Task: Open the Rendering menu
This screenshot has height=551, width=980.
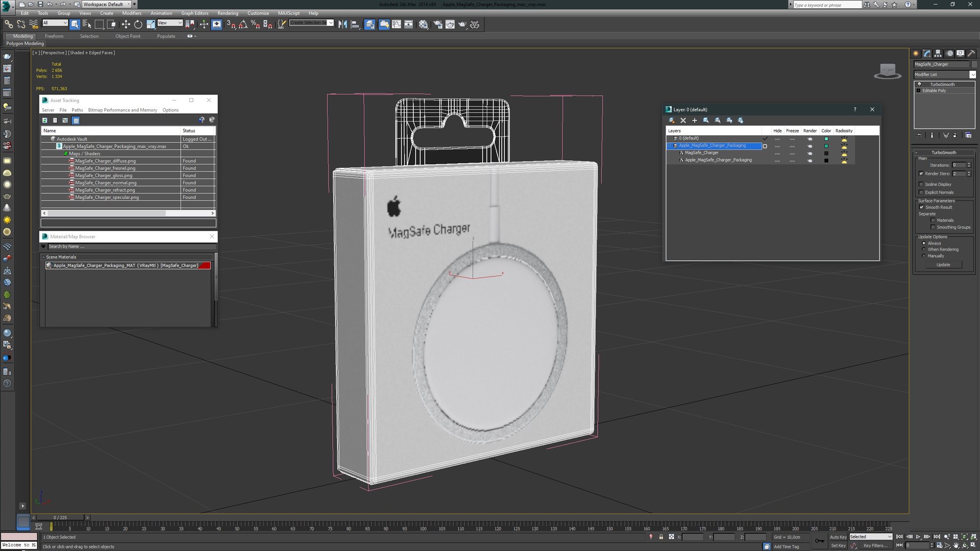Action: click(x=228, y=13)
